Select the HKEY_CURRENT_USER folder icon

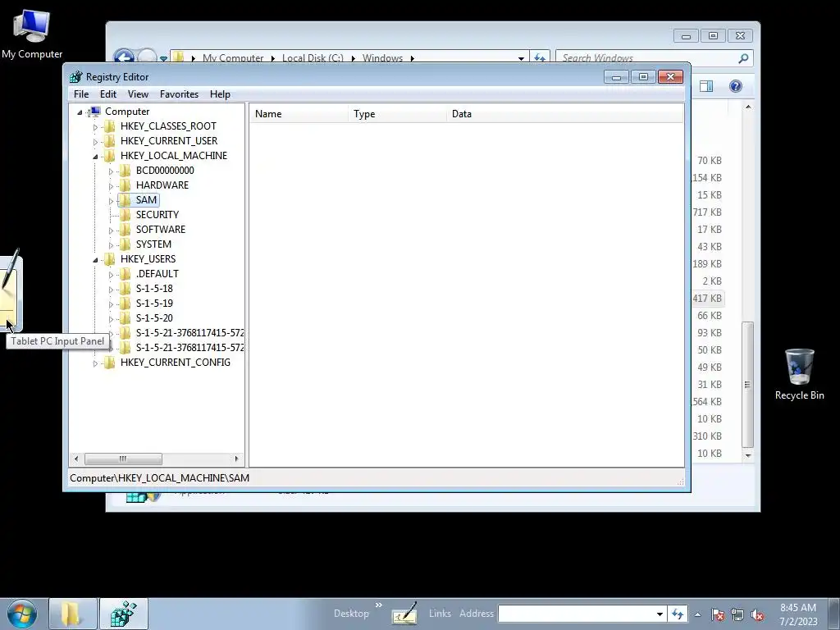[x=109, y=141]
